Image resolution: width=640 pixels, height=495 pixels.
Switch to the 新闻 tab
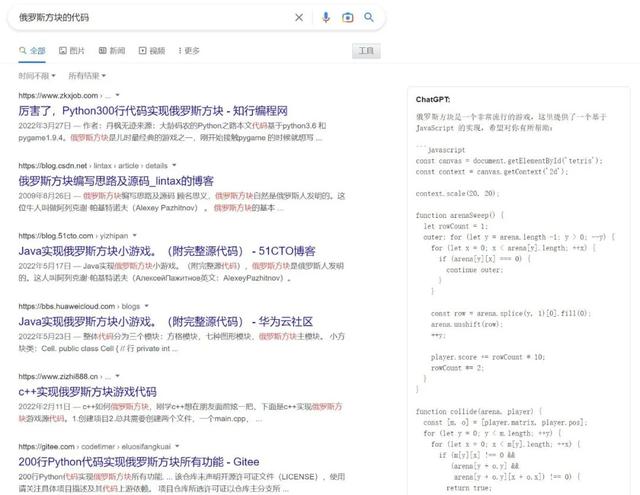112,51
